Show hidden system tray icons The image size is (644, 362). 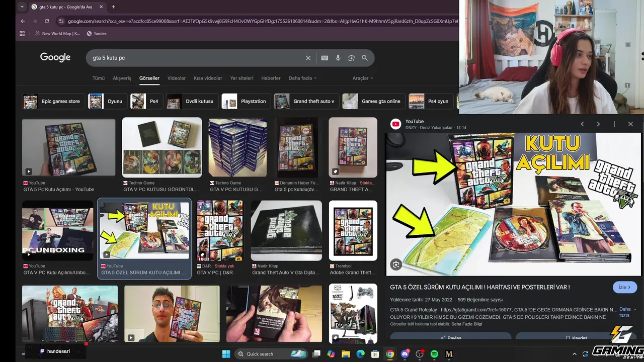point(575,354)
